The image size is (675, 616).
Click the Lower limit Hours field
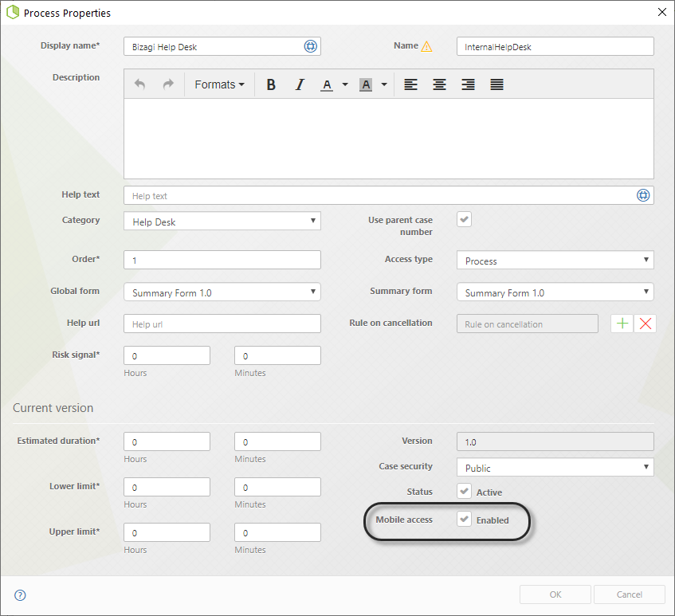point(167,487)
